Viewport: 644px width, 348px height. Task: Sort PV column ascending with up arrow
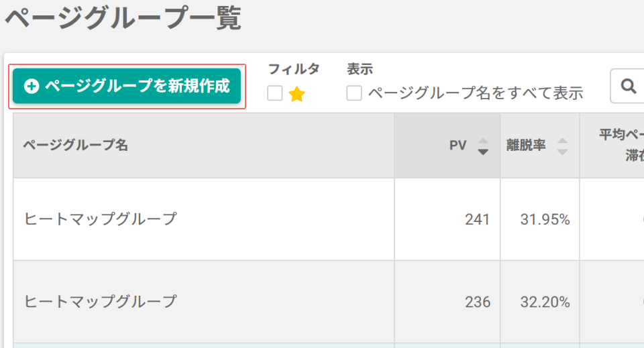pyautogui.click(x=483, y=141)
